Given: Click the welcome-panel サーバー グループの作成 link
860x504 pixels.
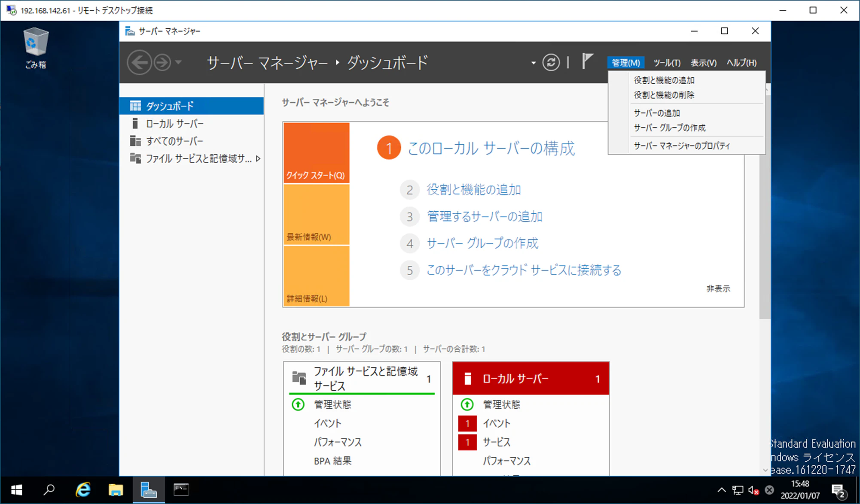Looking at the screenshot, I should pos(482,243).
